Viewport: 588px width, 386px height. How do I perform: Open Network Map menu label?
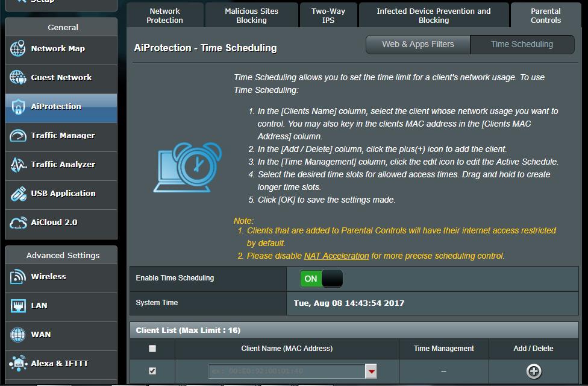click(58, 48)
